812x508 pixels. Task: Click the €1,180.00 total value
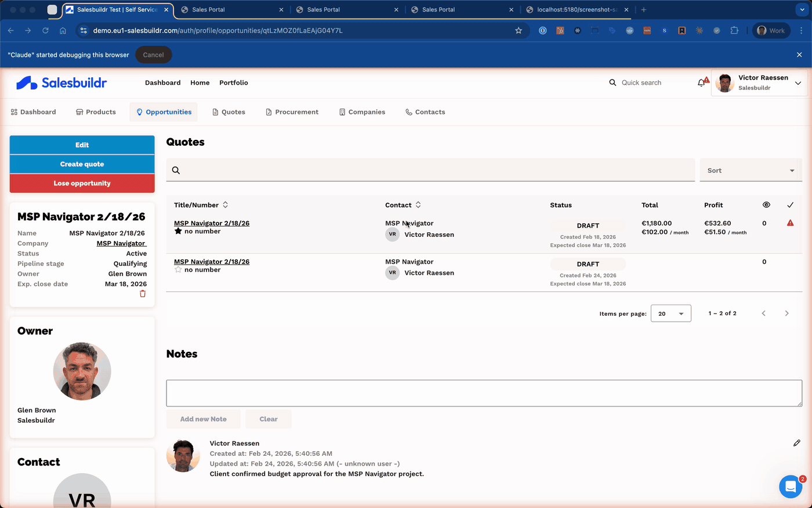coord(657,223)
